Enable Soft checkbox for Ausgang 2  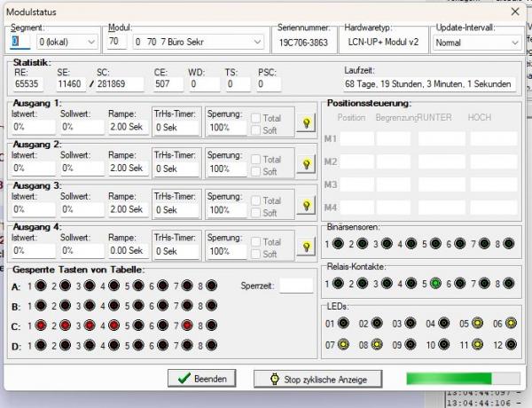tap(255, 172)
